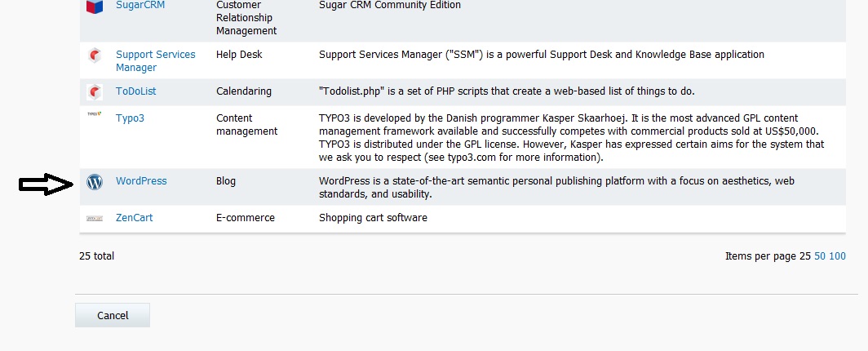Image resolution: width=868 pixels, height=351 pixels.
Task: Open the Typo3 application link
Action: (x=130, y=118)
